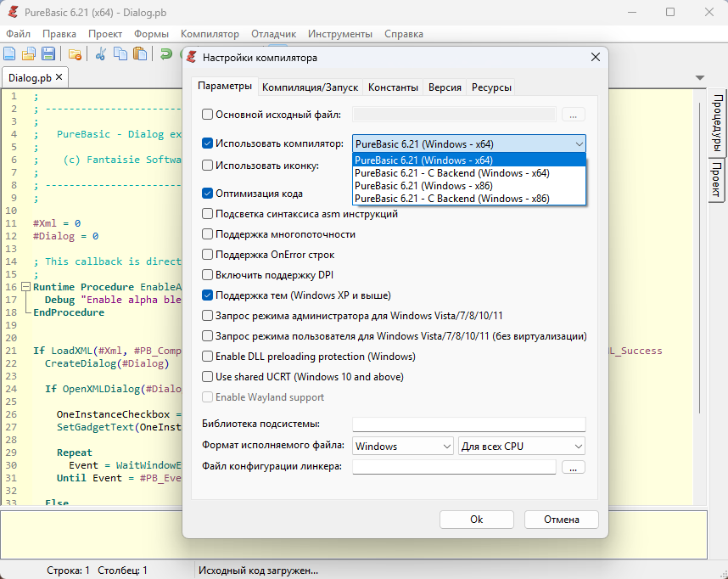Screen dimensions: 728x579
Task: Uncheck 'Использовать компилятор' checkbox
Action: [x=208, y=143]
